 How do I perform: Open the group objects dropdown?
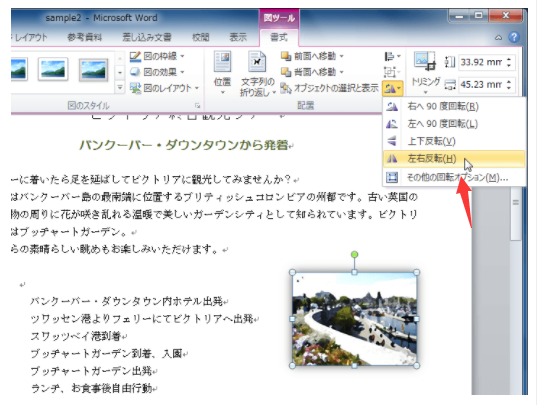pos(392,72)
